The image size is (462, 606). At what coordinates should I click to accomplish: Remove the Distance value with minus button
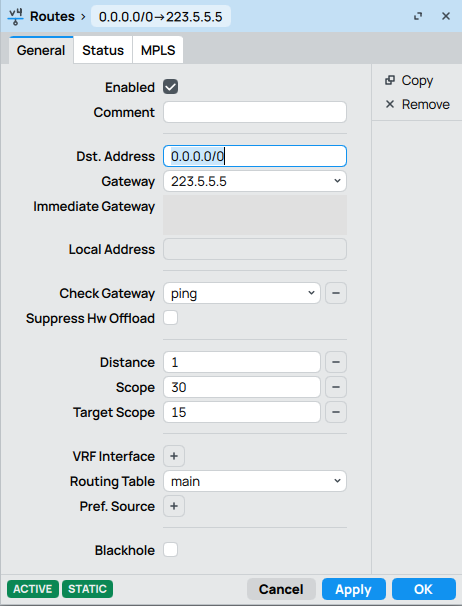(x=336, y=362)
